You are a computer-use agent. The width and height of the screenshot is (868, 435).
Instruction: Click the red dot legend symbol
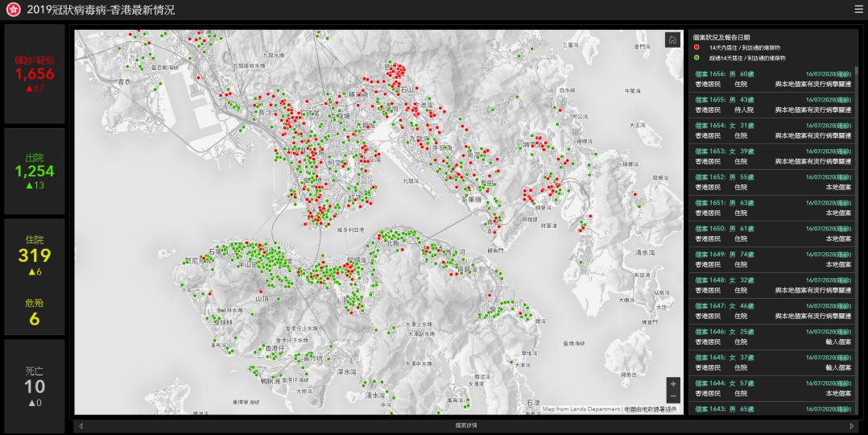click(x=696, y=48)
